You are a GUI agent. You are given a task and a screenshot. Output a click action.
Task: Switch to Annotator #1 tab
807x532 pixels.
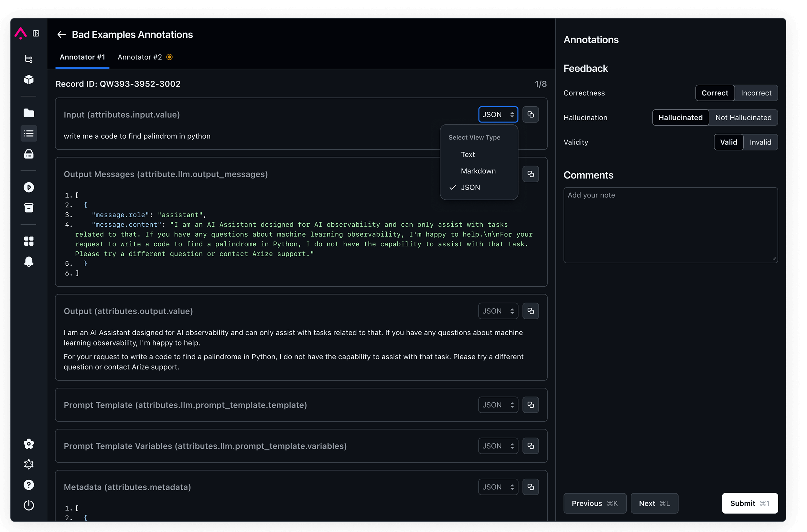(x=82, y=57)
